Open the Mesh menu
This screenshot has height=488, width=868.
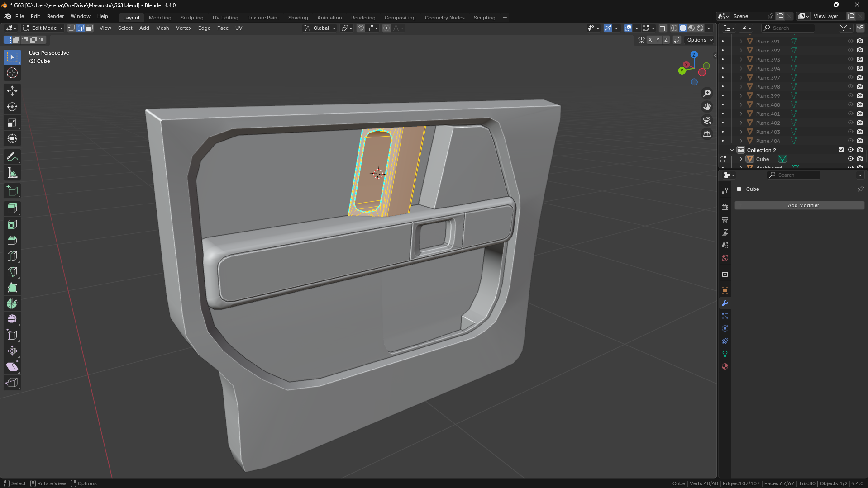coord(162,28)
